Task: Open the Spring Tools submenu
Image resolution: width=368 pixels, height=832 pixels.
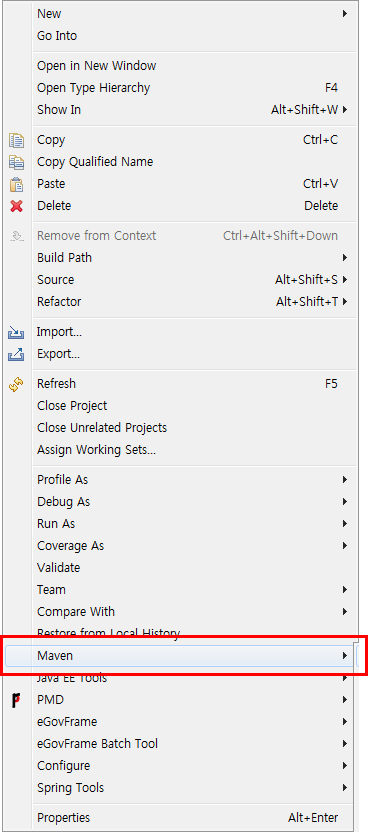Action: point(192,788)
